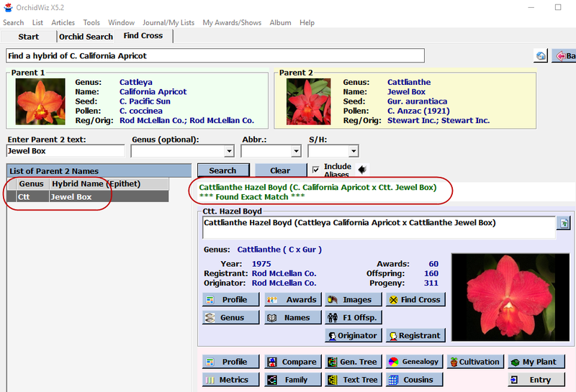This screenshot has height=392, width=576.
Task: Click the Find a hybrid title field
Action: (x=215, y=56)
